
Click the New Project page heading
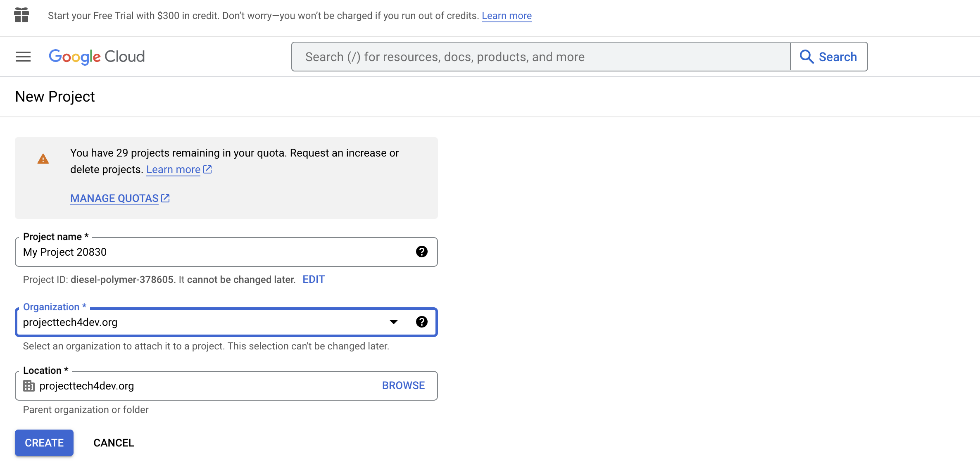click(55, 97)
